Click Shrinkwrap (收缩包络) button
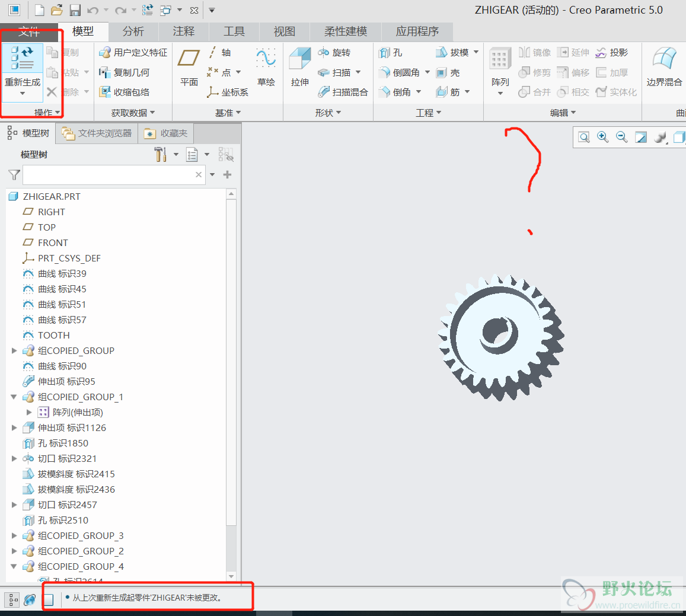 [x=125, y=92]
